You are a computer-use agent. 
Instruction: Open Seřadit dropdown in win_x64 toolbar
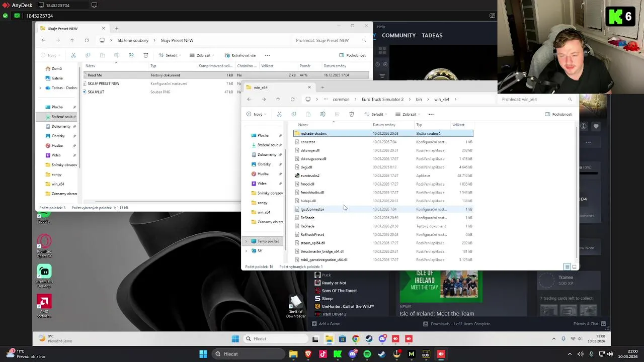click(x=375, y=114)
